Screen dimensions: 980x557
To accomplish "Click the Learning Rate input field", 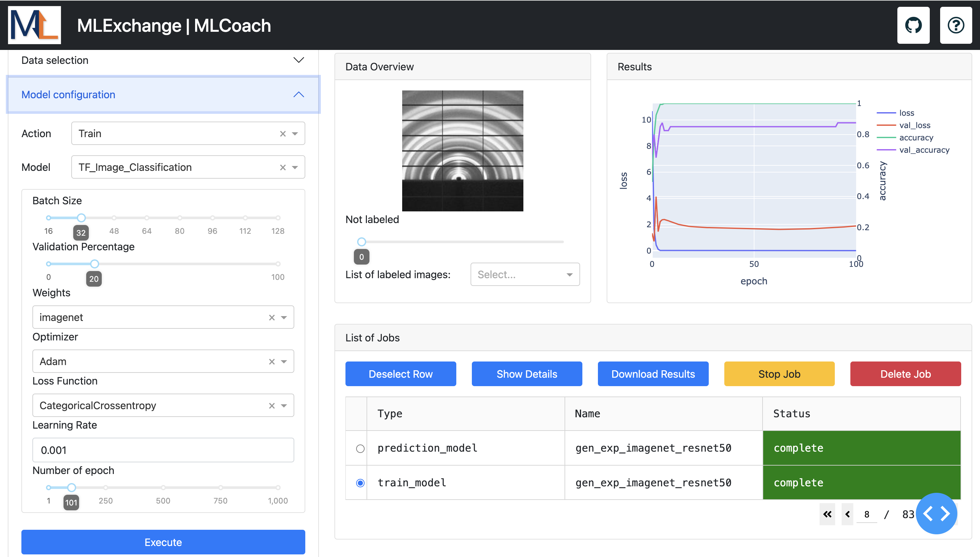I will [163, 450].
